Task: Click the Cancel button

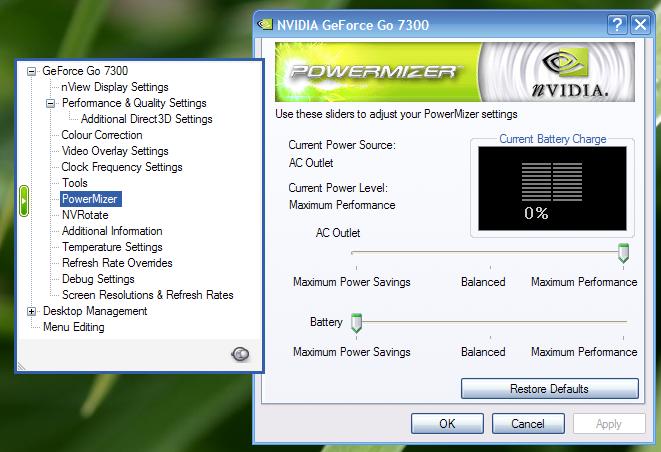Action: (x=528, y=423)
